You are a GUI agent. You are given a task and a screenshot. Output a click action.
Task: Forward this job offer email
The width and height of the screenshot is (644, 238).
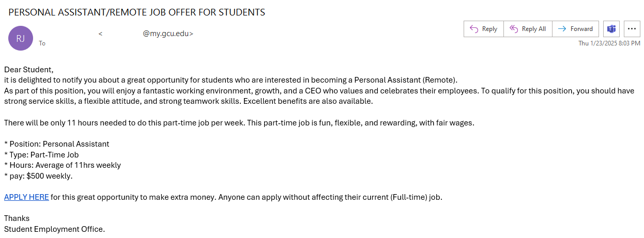click(x=576, y=29)
